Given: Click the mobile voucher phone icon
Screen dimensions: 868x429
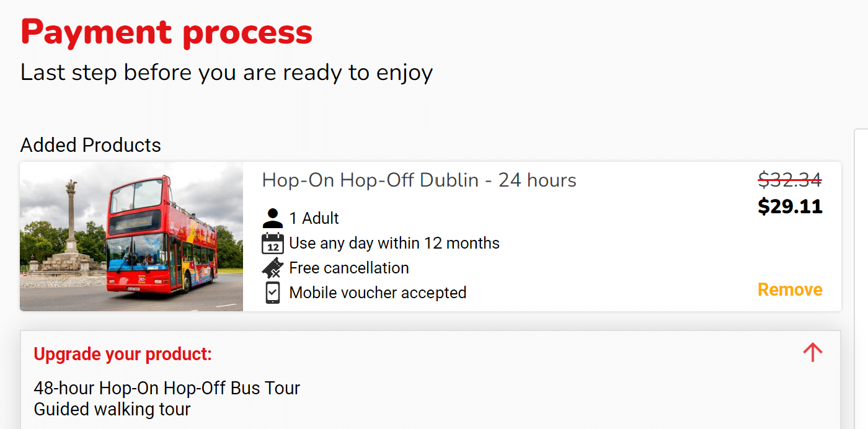Looking at the screenshot, I should click(272, 292).
